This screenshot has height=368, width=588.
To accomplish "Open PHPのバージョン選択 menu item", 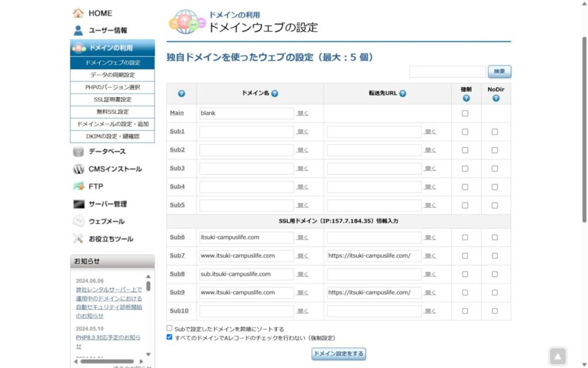I will click(113, 87).
